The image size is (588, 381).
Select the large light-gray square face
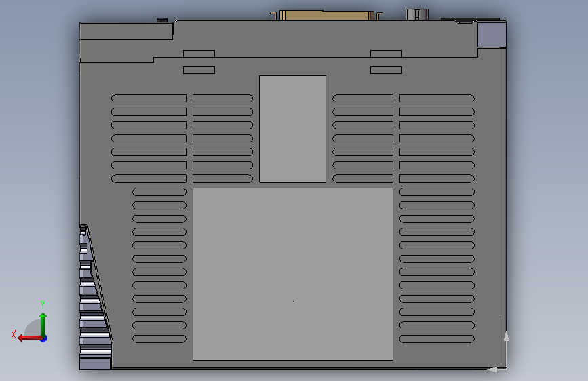coord(293,274)
